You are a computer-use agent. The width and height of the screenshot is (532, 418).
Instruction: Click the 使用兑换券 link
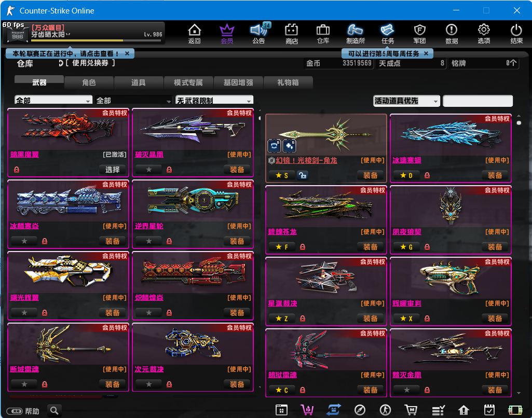90,63
